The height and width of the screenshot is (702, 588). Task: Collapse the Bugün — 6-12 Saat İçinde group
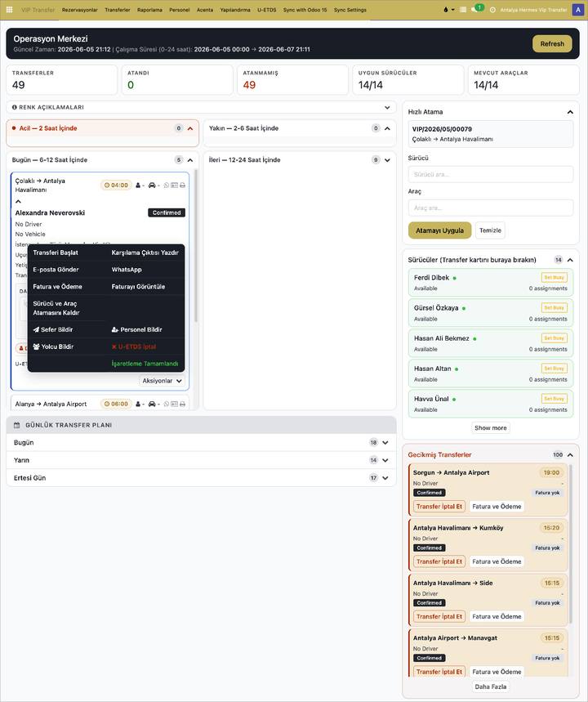point(190,160)
